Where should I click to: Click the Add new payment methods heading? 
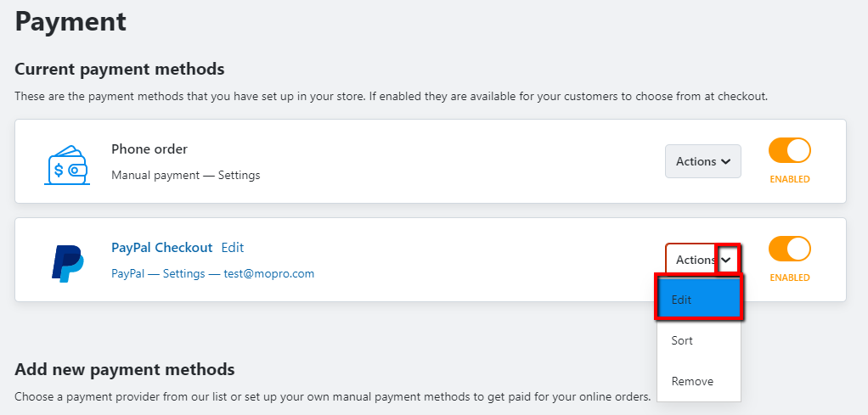pyautogui.click(x=125, y=369)
